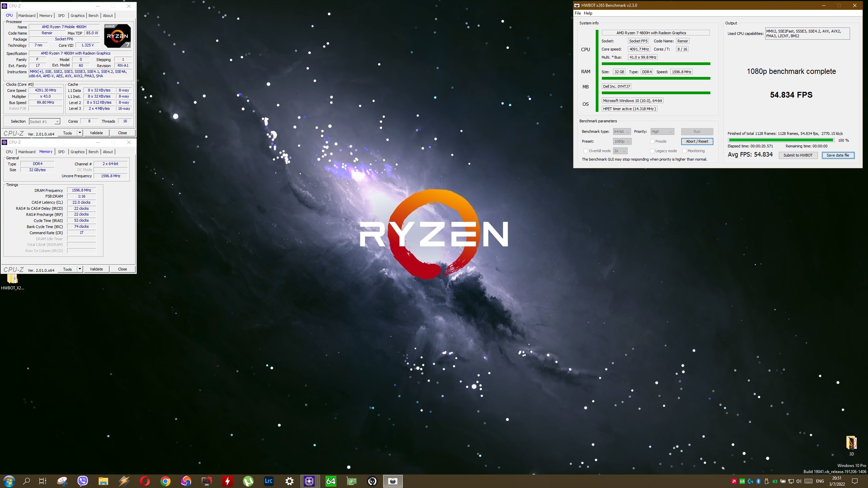Click ENG language indicator in tray
The width and height of the screenshot is (868, 488).
[820, 481]
